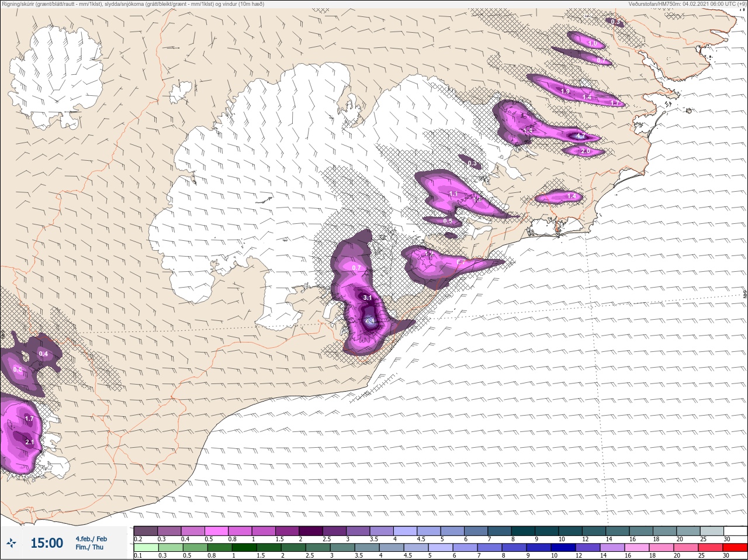Pick the dusty purple 0.2 legend swatch

[x=146, y=531]
